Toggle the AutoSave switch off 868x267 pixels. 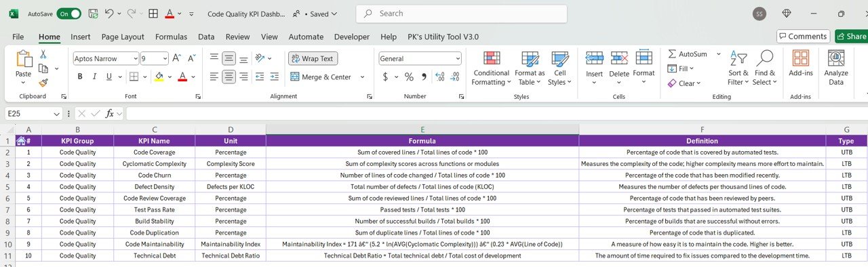click(x=68, y=14)
